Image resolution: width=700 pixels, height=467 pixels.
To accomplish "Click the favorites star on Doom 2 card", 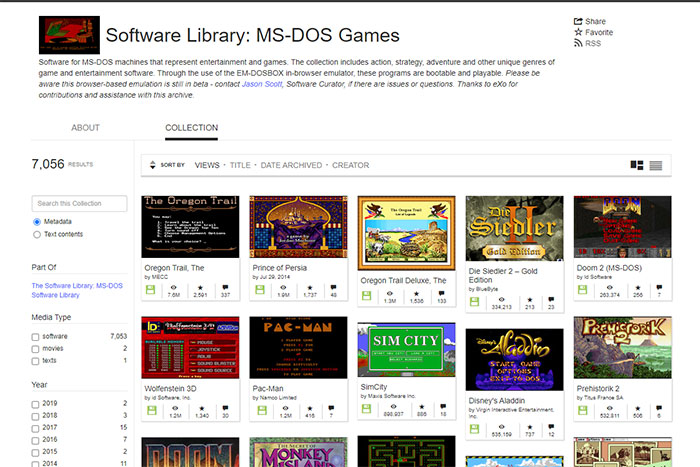I will click(x=638, y=288).
